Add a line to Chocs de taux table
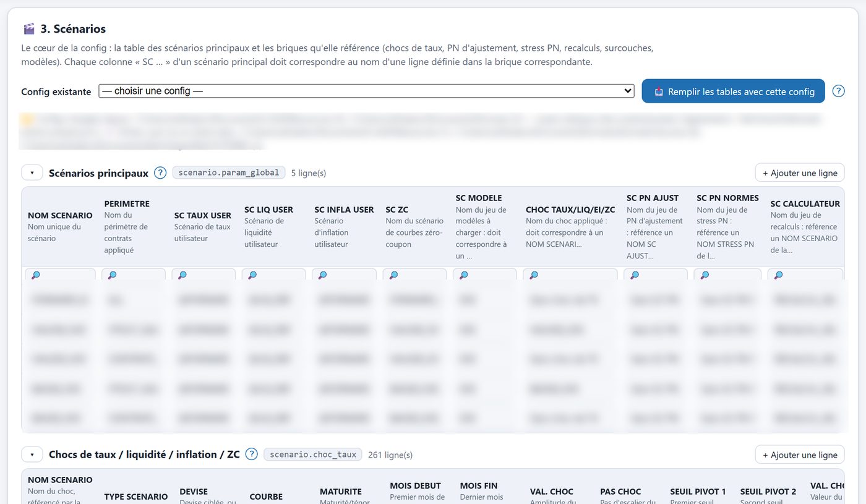 [799, 455]
